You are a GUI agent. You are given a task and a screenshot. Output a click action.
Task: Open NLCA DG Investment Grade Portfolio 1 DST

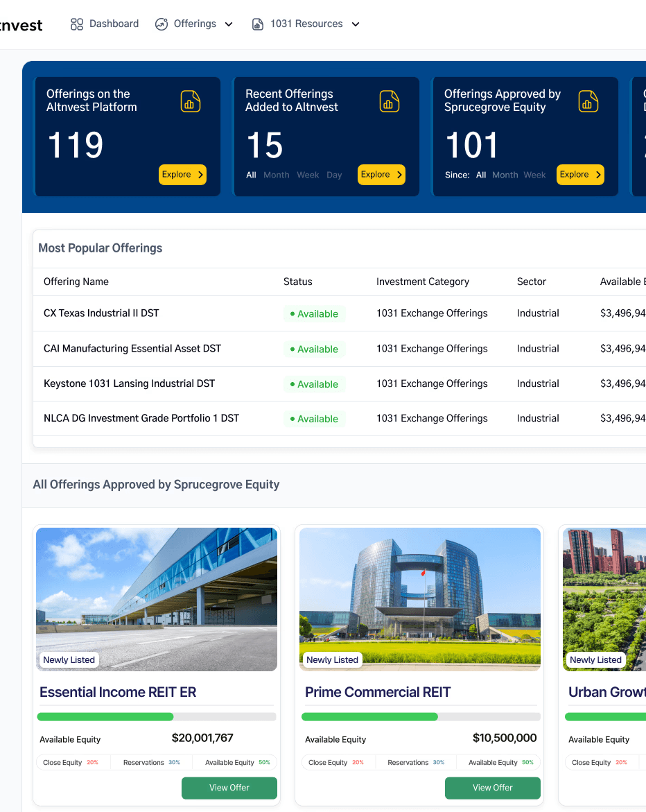tap(141, 418)
